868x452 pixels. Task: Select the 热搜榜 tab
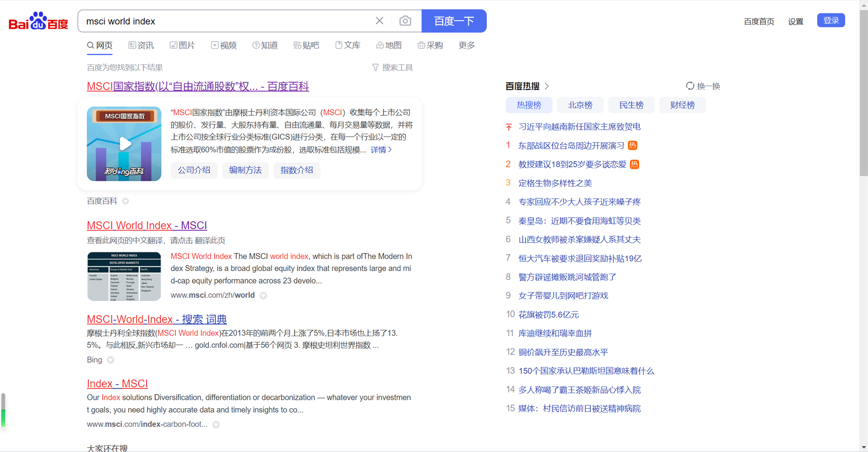click(x=529, y=105)
